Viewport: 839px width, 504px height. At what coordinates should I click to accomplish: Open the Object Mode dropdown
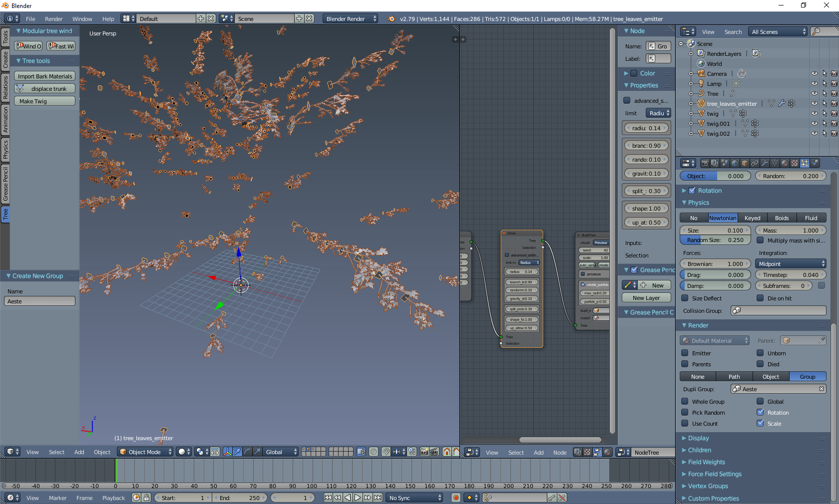click(145, 452)
